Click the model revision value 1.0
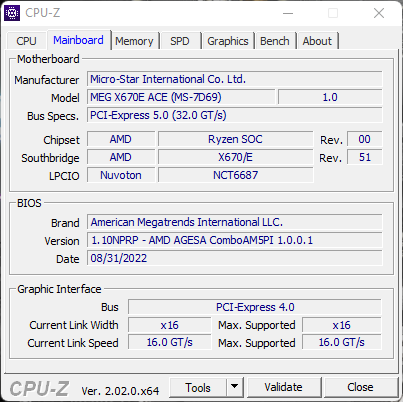The width and height of the screenshot is (403, 402). coord(330,97)
